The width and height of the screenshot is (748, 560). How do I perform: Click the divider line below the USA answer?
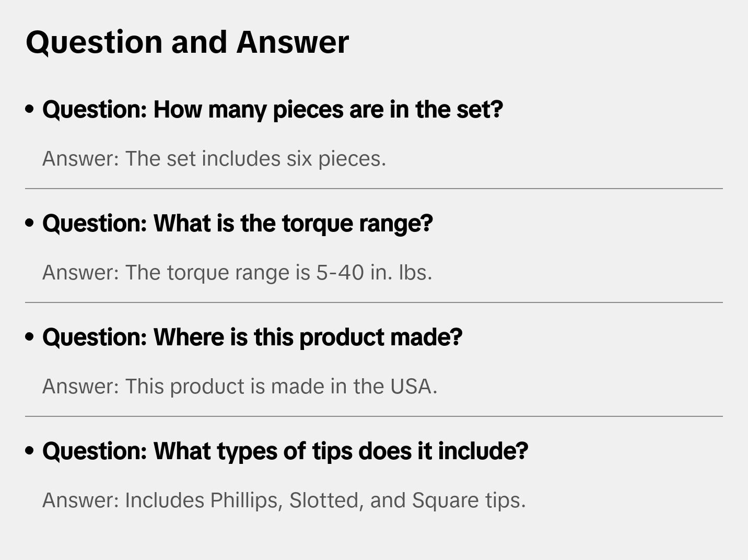374,416
